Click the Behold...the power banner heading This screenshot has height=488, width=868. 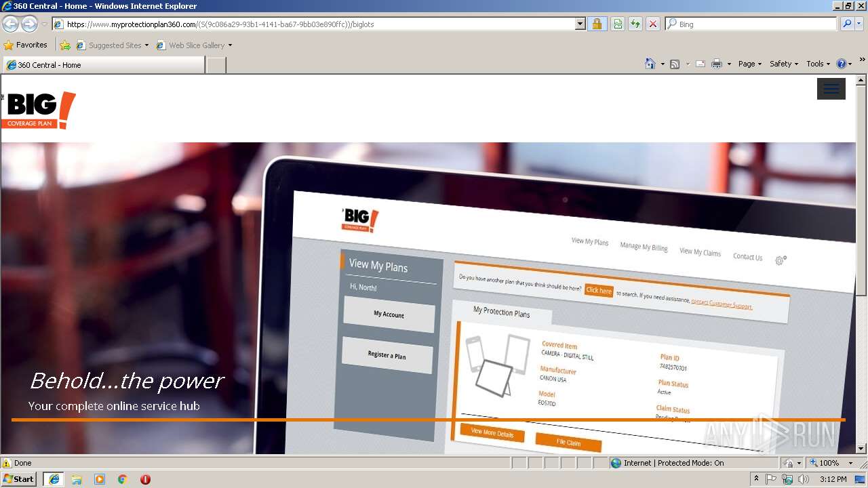127,381
